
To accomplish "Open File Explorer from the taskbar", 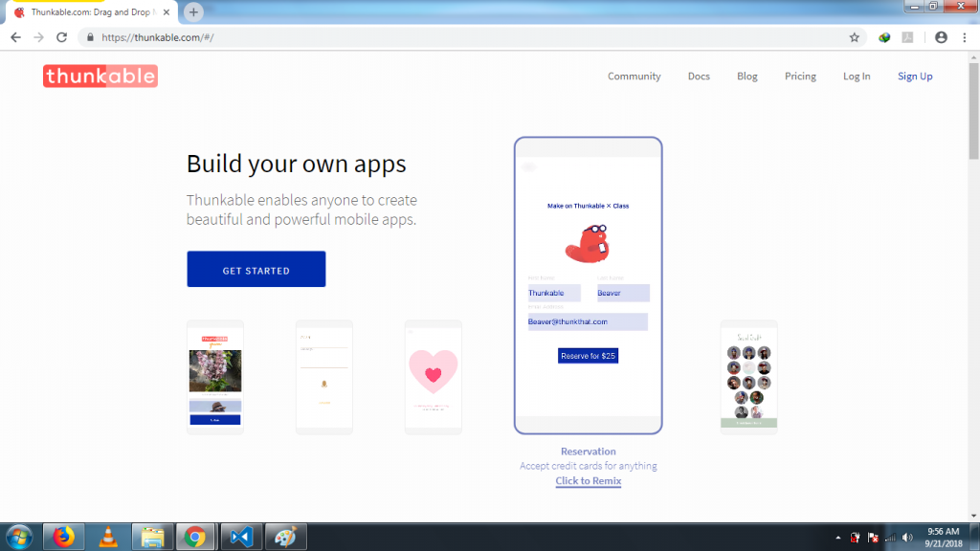I will click(152, 538).
